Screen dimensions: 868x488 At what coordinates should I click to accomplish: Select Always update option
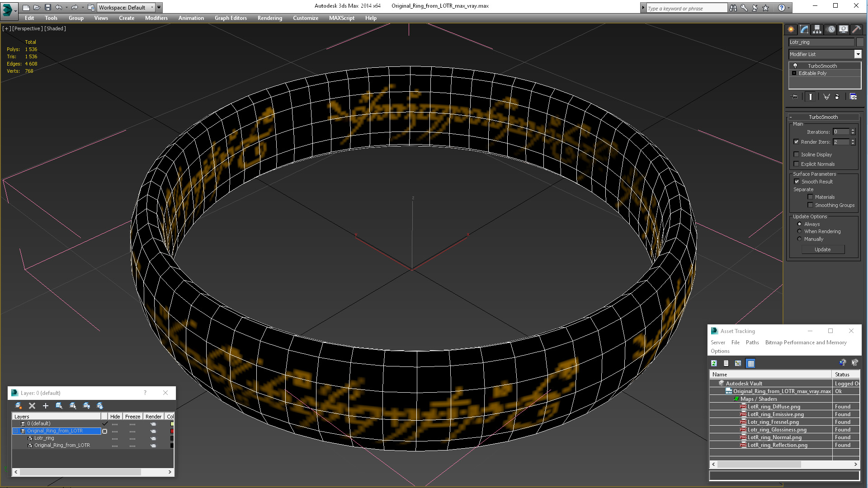pos(799,224)
